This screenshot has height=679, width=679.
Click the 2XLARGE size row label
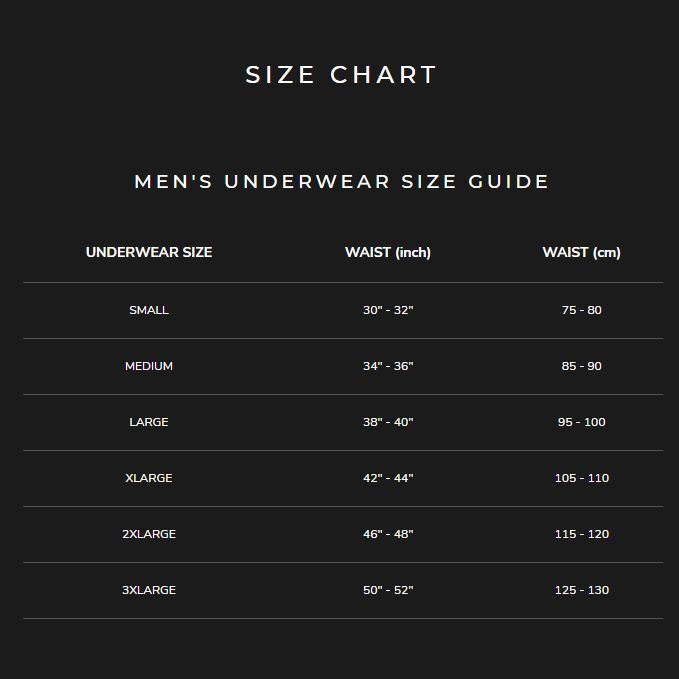pyautogui.click(x=149, y=534)
